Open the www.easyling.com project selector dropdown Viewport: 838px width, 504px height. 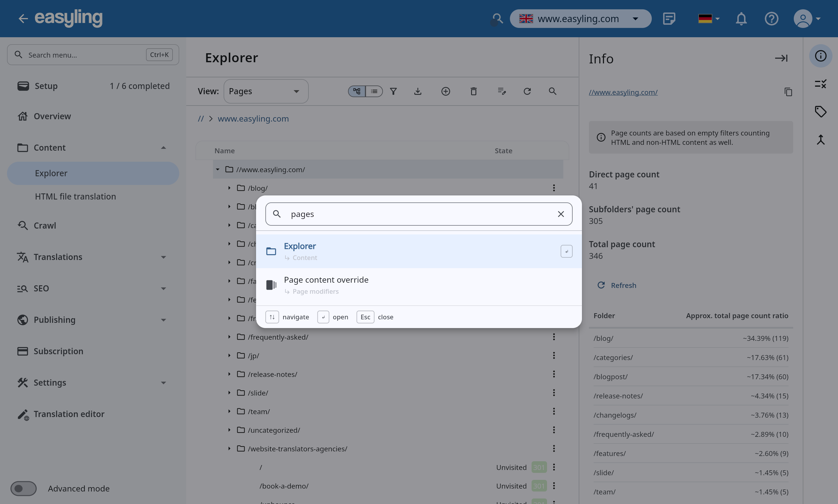580,19
